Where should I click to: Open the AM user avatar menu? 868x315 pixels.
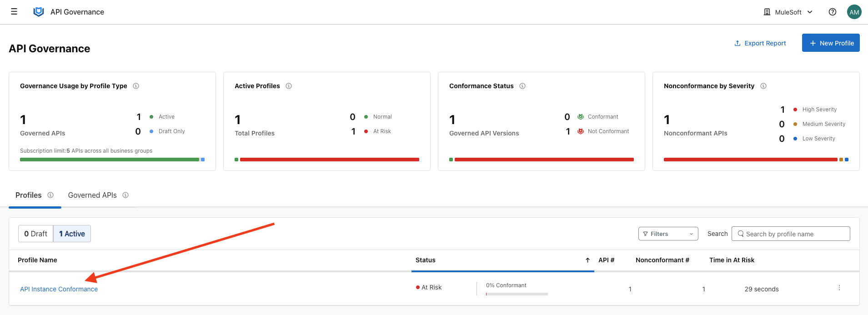(x=854, y=12)
